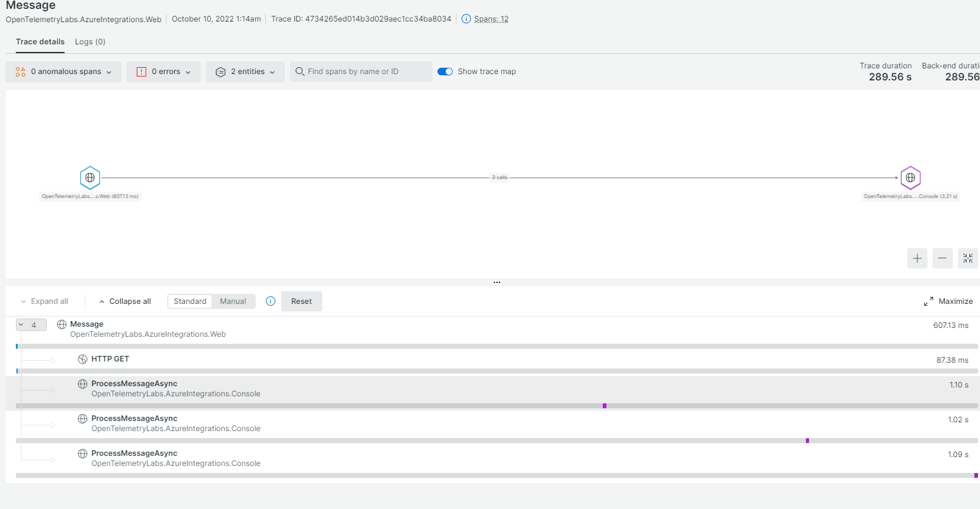Click the OpenTelemetryLabs.Web service node icon
This screenshot has width=980, height=509.
90,177
